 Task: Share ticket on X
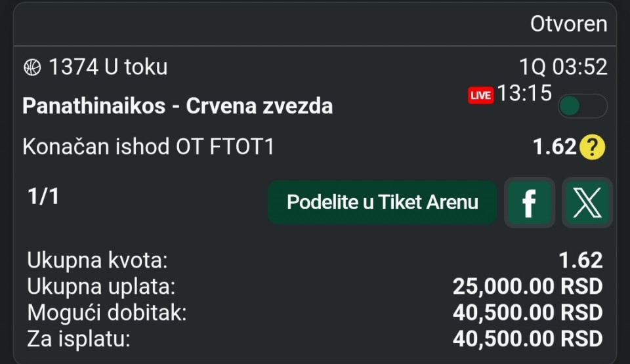[587, 203]
